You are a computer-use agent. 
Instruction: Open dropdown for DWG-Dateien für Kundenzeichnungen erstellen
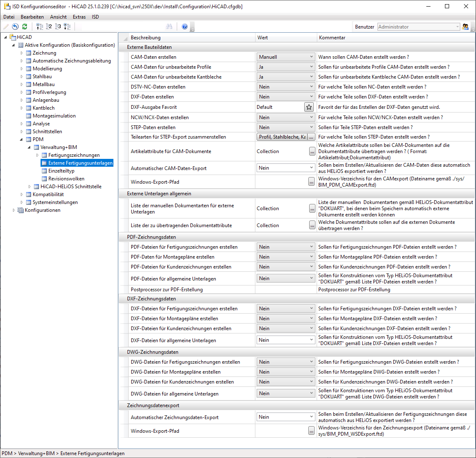tap(286, 382)
